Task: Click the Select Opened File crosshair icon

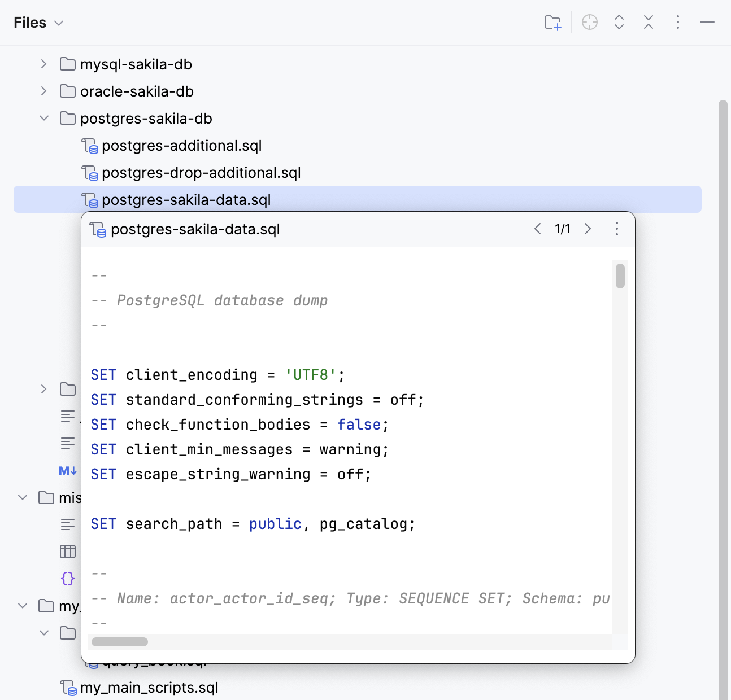Action: click(590, 22)
